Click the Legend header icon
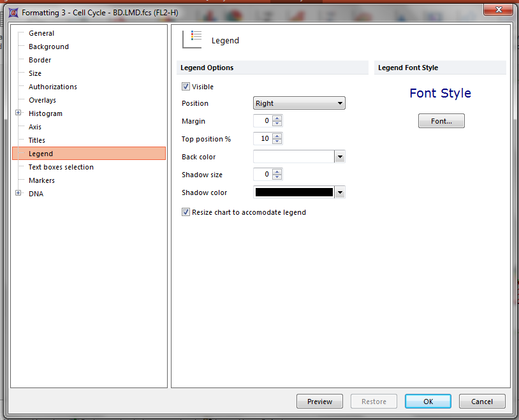The height and width of the screenshot is (420, 519). click(192, 40)
